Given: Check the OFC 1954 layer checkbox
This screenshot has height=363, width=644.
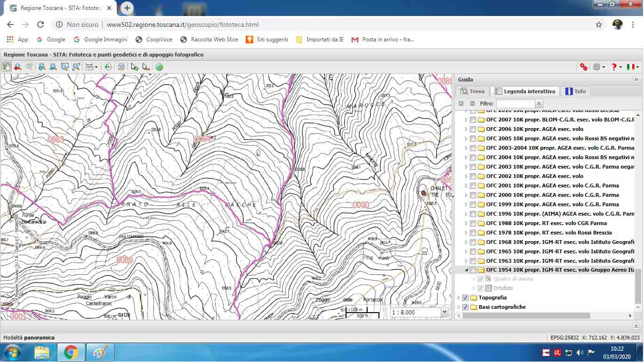Looking at the screenshot, I should tap(473, 270).
